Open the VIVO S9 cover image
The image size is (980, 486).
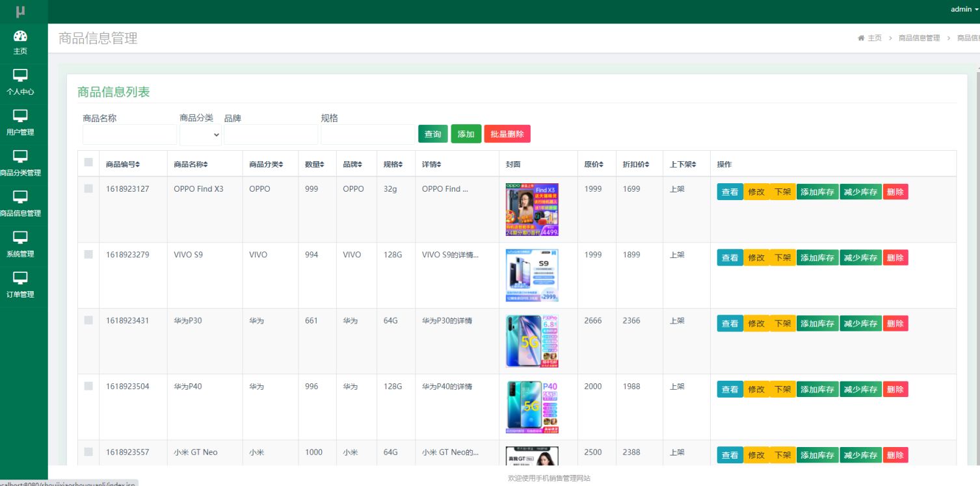[x=532, y=275]
